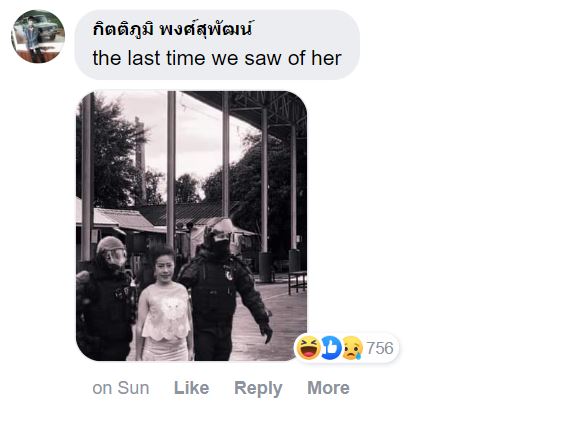Click the woman in white dress in photo
Screen dimensions: 582x421
pyautogui.click(x=164, y=304)
